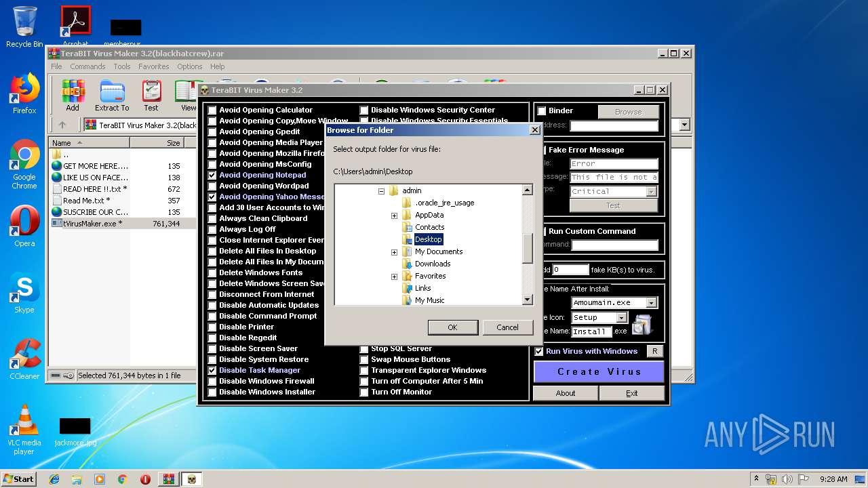Open the File menu in WinRAR

point(56,66)
